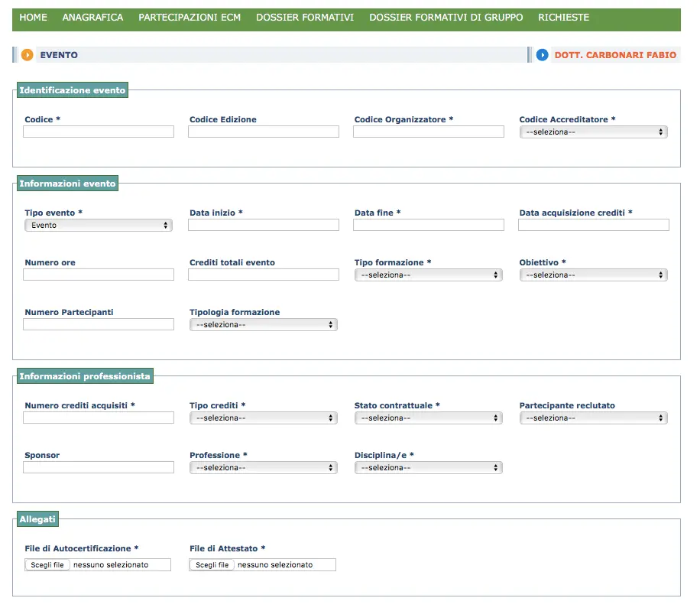This screenshot has height=611, width=700.
Task: Click the Data inizio date field
Action: pos(264,225)
